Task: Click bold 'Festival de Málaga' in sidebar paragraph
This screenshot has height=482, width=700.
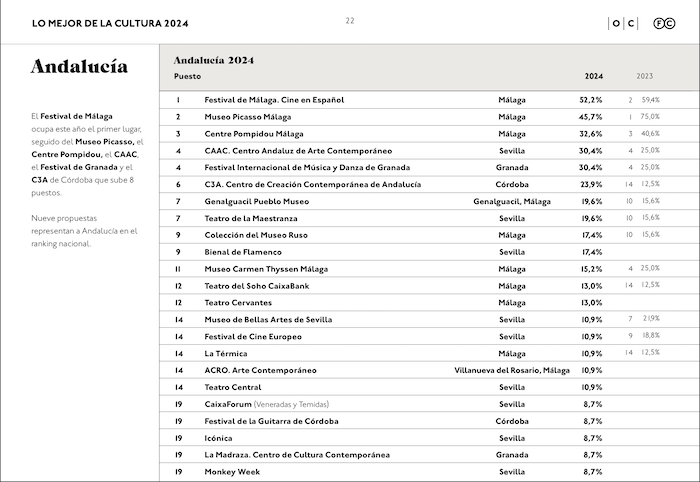Action: pyautogui.click(x=76, y=116)
